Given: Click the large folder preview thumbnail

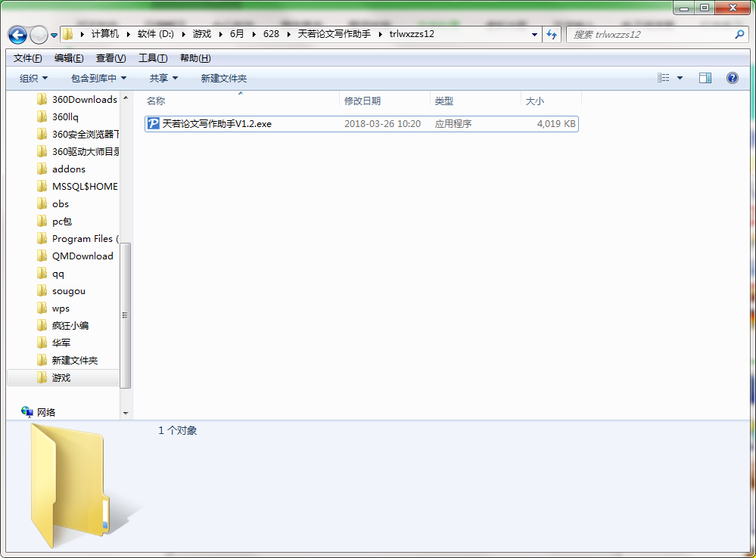Looking at the screenshot, I should pos(70,485).
